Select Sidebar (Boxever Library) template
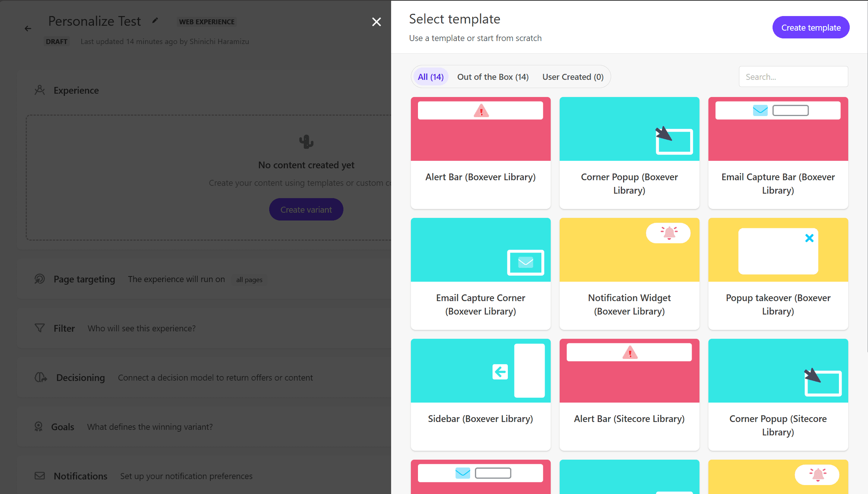 click(x=480, y=394)
